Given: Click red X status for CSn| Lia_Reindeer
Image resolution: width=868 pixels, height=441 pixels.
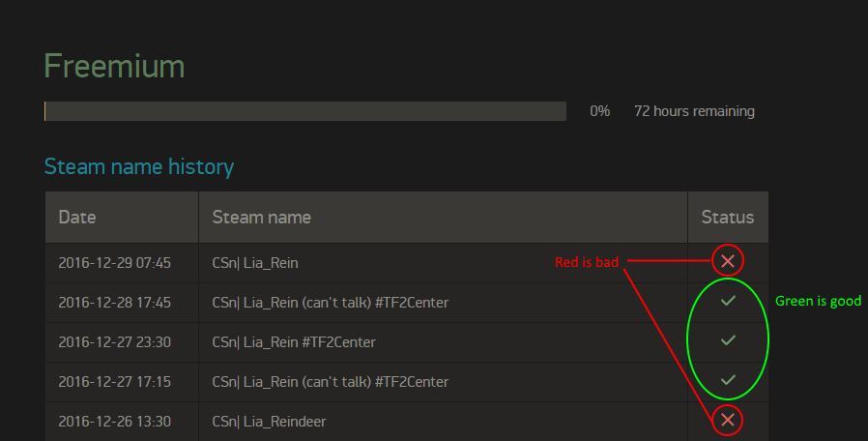Looking at the screenshot, I should (728, 420).
